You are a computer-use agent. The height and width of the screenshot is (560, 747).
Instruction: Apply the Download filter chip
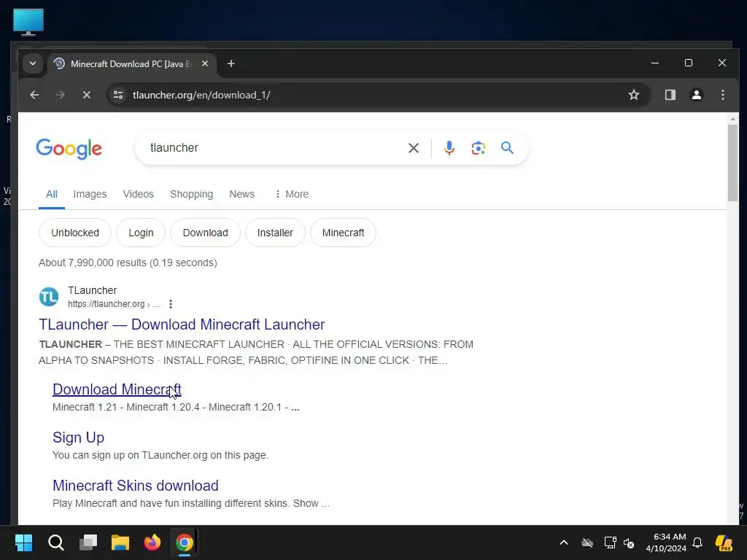click(x=205, y=233)
